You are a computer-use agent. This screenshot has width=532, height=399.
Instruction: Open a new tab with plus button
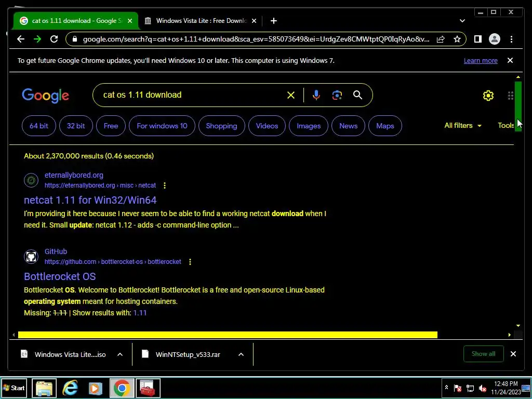click(273, 21)
